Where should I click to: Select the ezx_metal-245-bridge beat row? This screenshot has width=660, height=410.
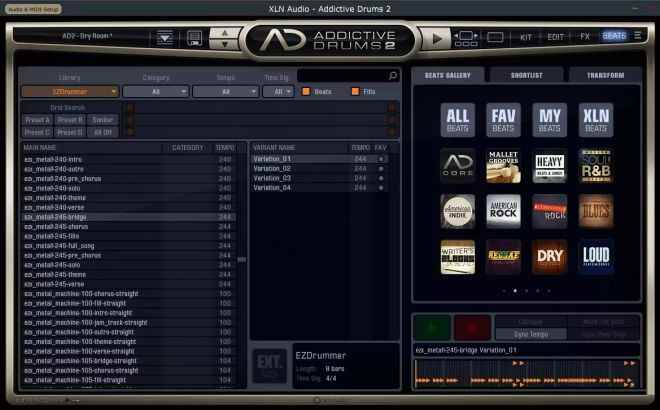128,217
